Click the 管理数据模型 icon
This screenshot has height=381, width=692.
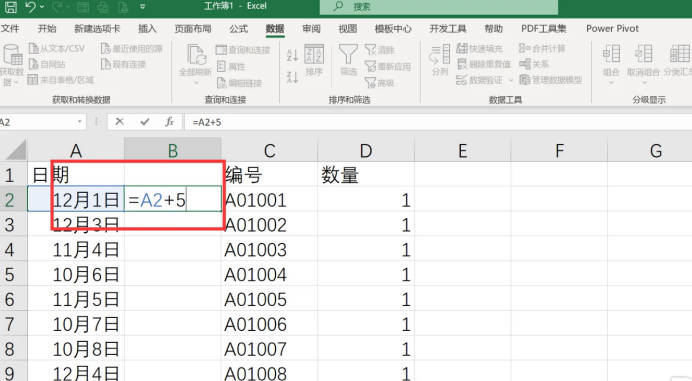click(524, 80)
